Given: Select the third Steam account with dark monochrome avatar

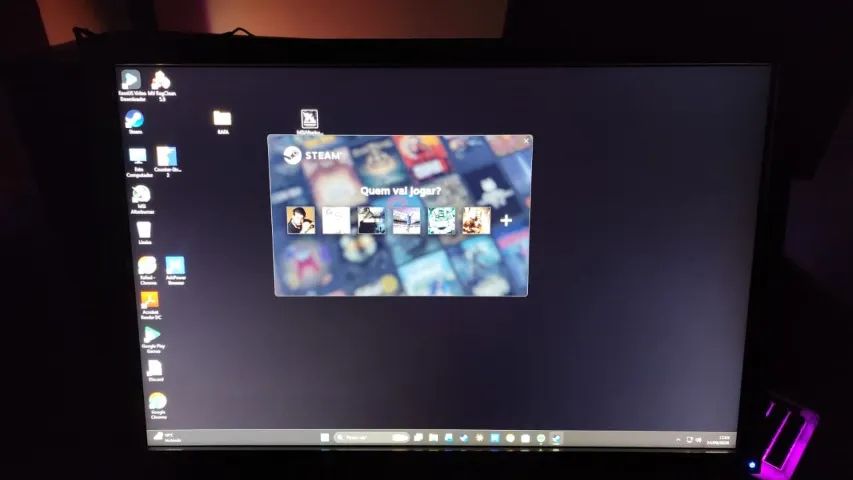Looking at the screenshot, I should coord(371,220).
